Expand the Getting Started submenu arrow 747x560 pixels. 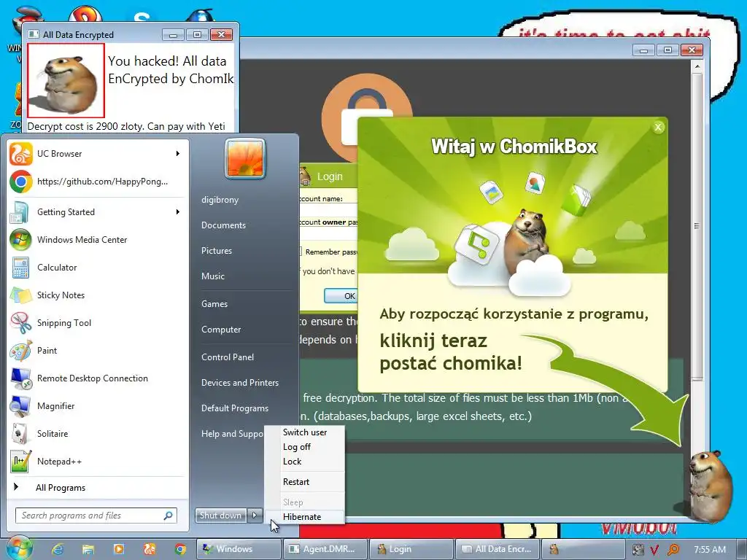tap(178, 211)
